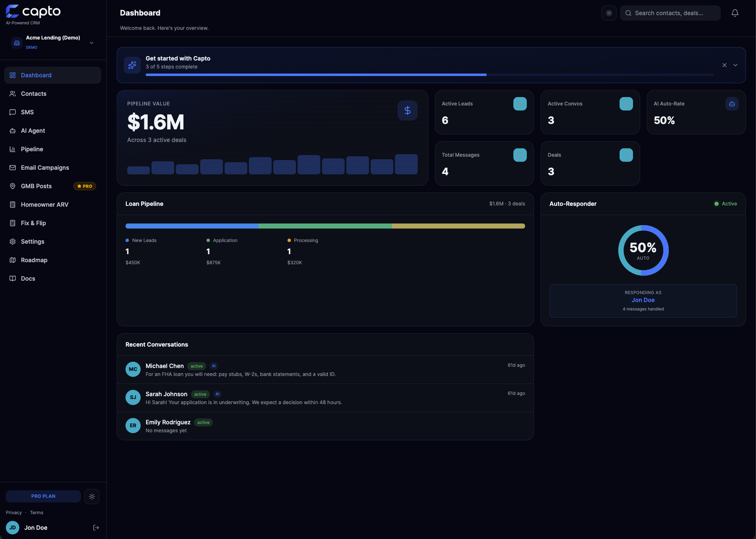Click the yellow Processing pipeline segment
756x539 pixels.
pos(458,226)
